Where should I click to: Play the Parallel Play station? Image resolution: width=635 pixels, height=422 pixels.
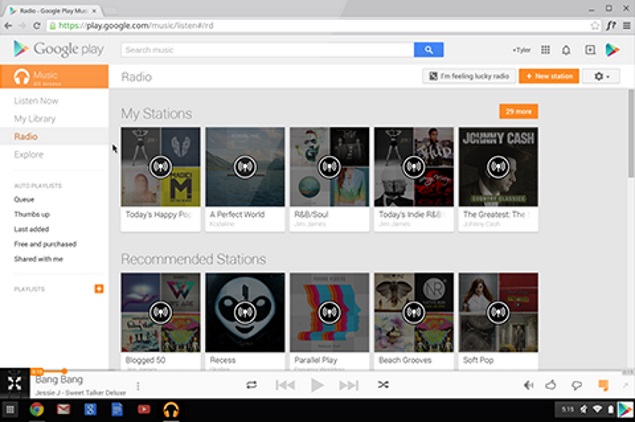329,312
